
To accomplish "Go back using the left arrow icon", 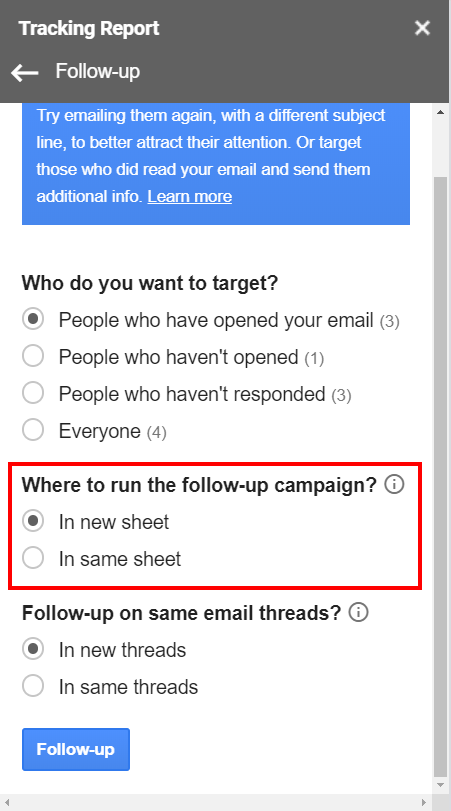I will (24, 73).
